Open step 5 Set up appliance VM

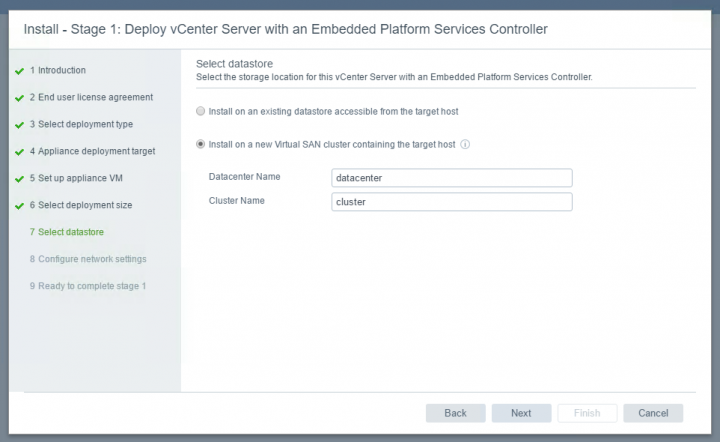(x=76, y=178)
